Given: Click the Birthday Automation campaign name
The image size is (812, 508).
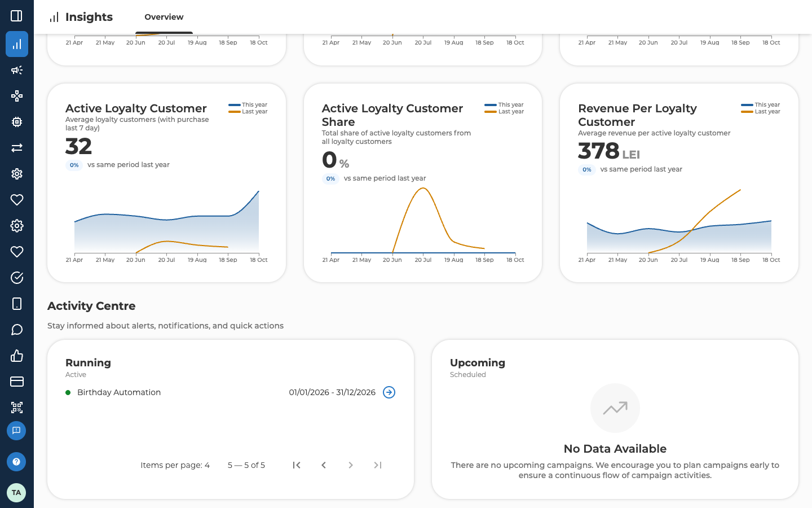Looking at the screenshot, I should click(x=119, y=392).
